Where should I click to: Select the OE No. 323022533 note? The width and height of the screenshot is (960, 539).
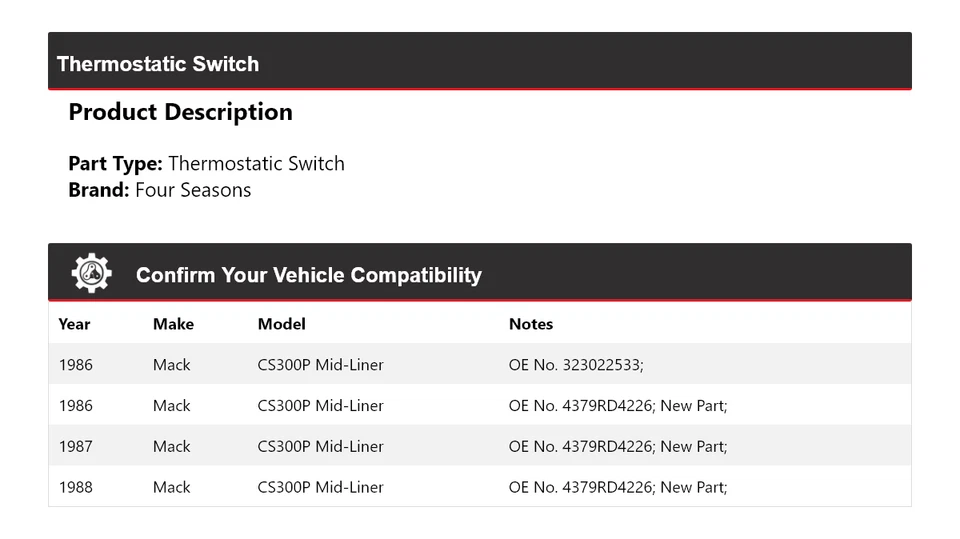coord(576,365)
